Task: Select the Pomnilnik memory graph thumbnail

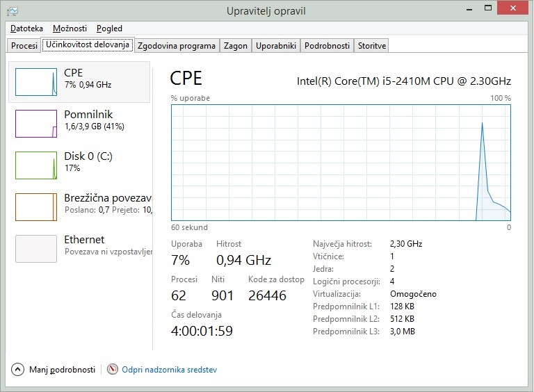Action: 36,124
